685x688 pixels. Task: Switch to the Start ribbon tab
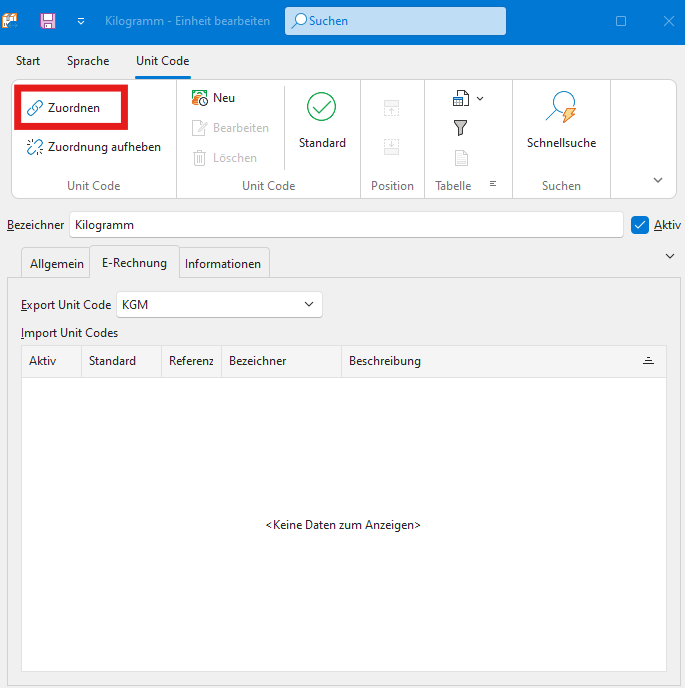(28, 61)
